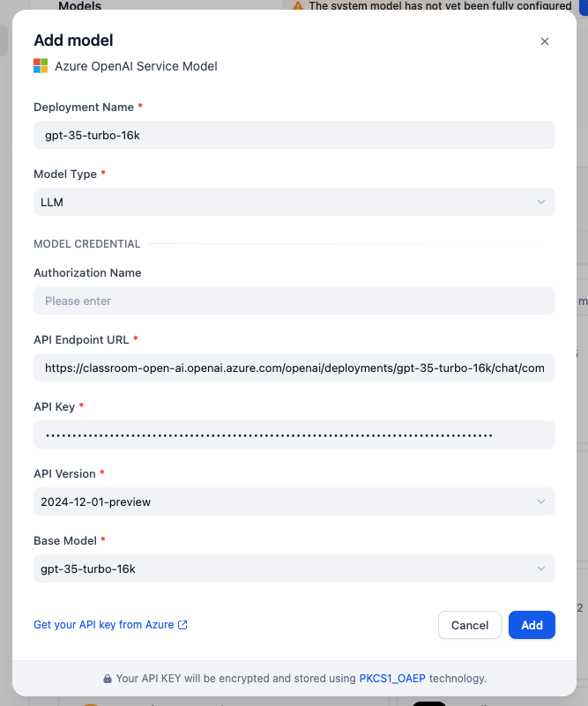This screenshot has height=706, width=588.
Task: Focus the Deployment Name field
Action: [294, 135]
